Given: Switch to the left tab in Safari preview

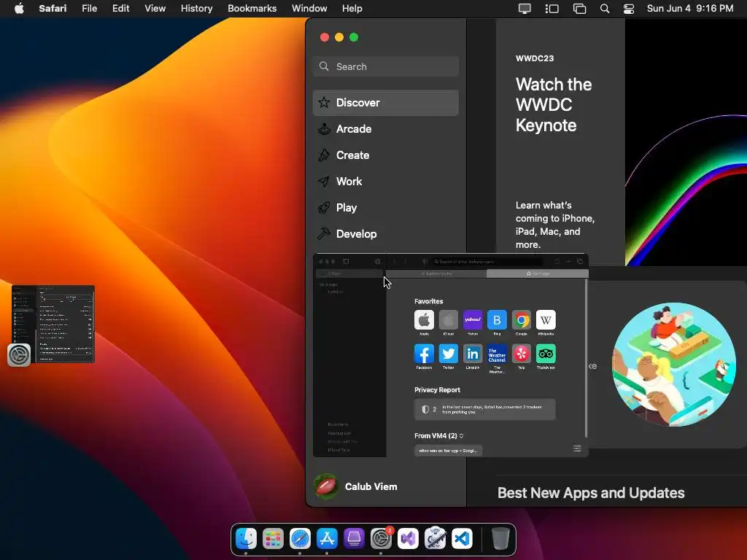Looking at the screenshot, I should tap(436, 274).
